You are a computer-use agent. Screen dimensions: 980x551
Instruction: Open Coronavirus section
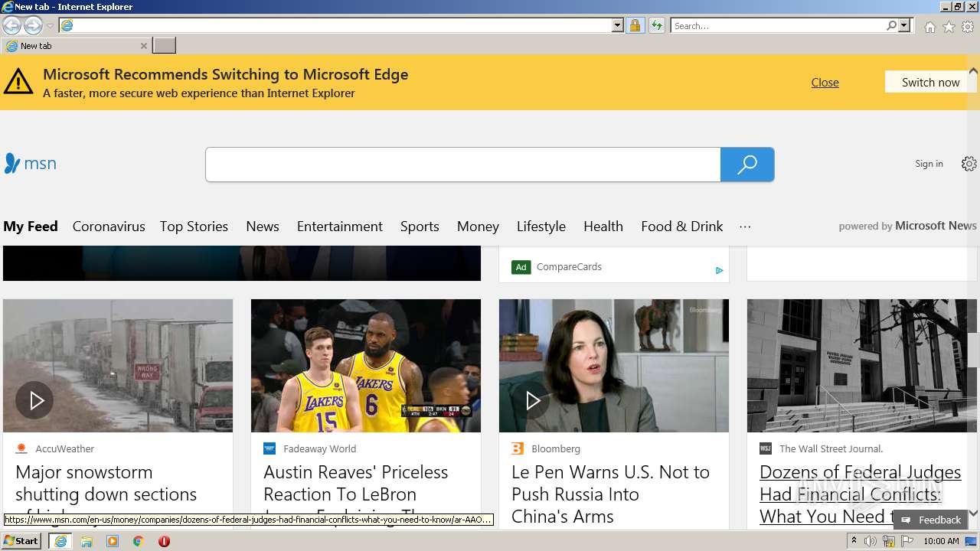[x=109, y=227]
